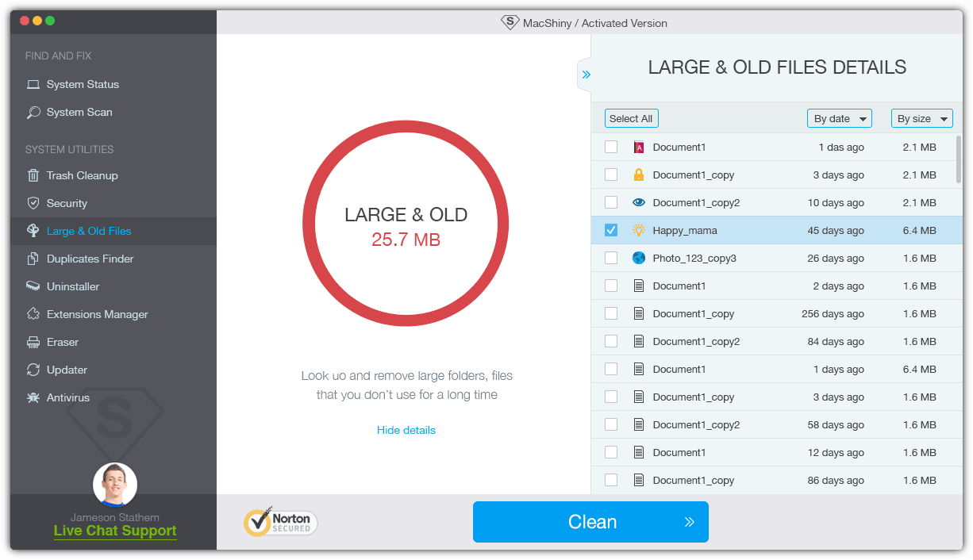Enable the checkbox in the 12 days ago row
This screenshot has width=973, height=560.
[611, 452]
